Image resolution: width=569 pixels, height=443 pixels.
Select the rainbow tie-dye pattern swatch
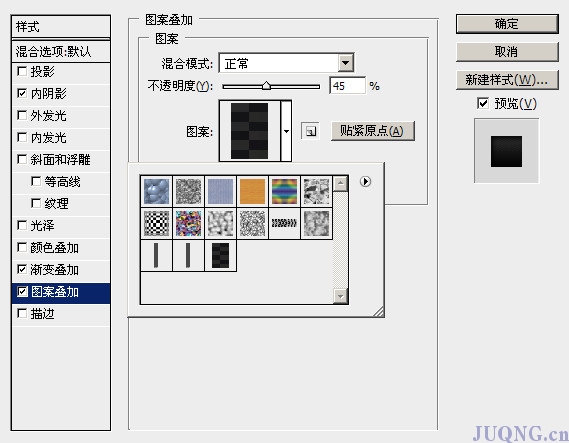coord(284,191)
